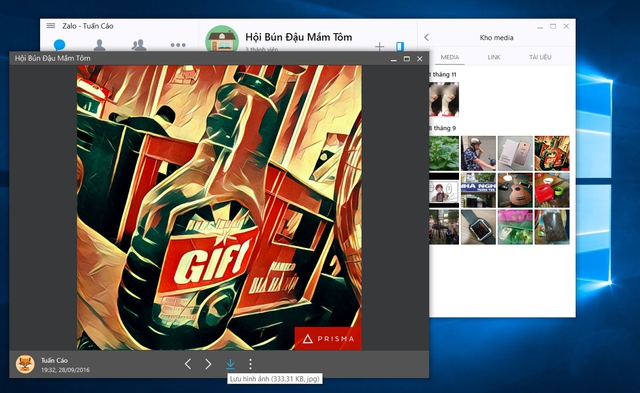Open the chat messages tab icon
640x393 pixels.
point(59,44)
